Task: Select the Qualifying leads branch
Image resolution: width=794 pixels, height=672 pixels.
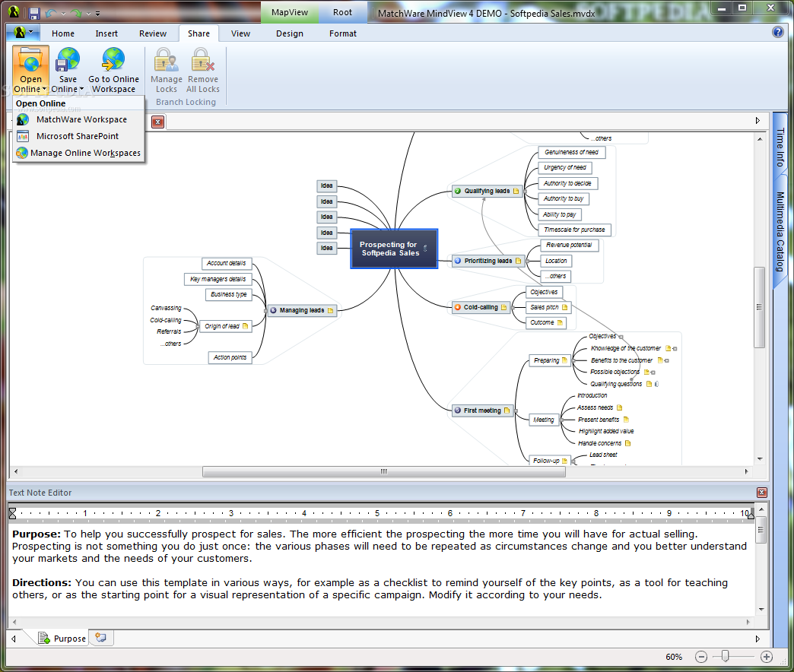Action: (x=488, y=192)
